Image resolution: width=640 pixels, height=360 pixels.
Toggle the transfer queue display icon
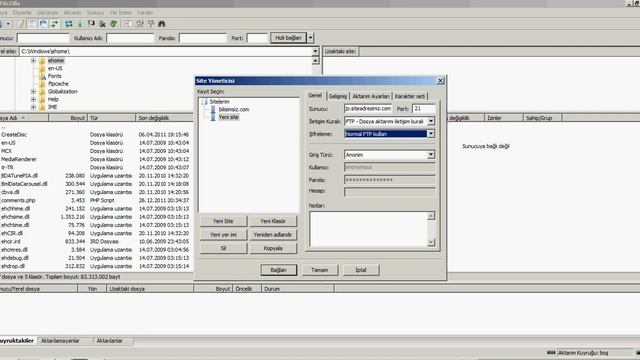[54, 24]
